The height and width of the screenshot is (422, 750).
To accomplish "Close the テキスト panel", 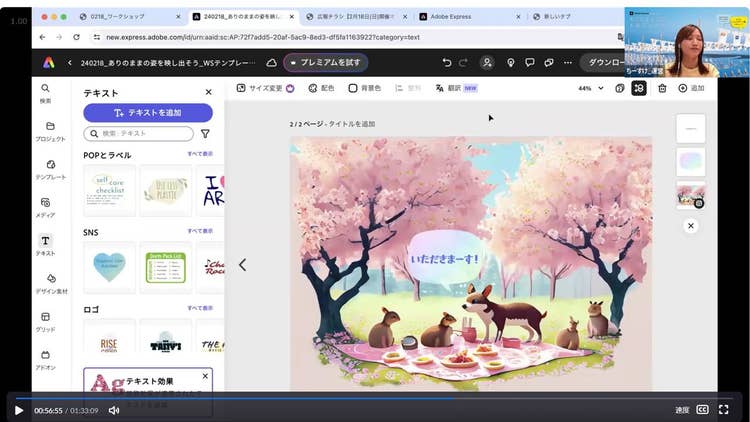I will point(209,92).
